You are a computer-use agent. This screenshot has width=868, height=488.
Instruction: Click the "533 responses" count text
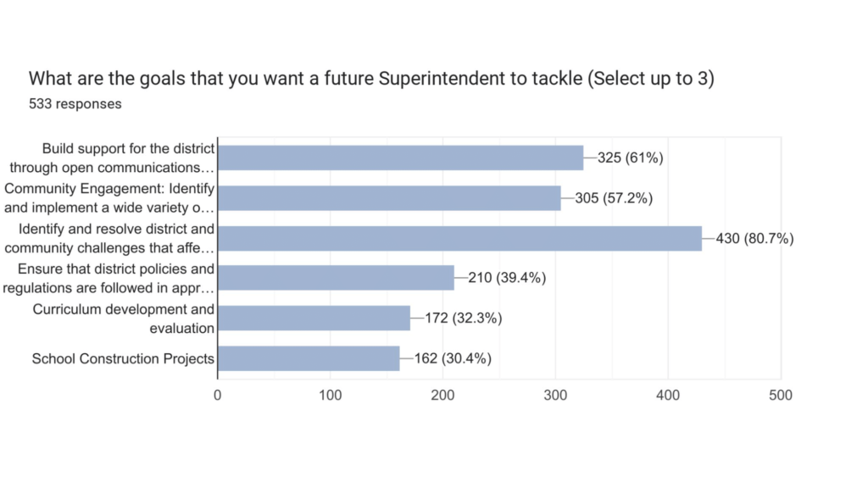[75, 104]
